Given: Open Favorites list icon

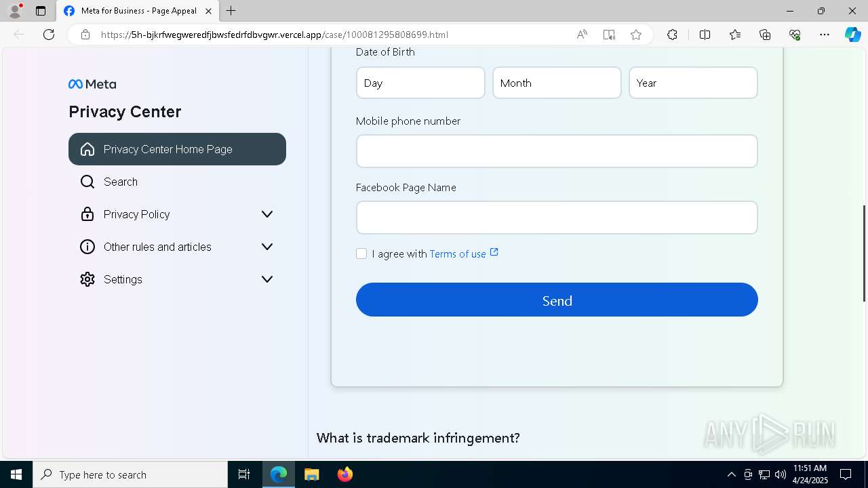Looking at the screenshot, I should point(735,35).
